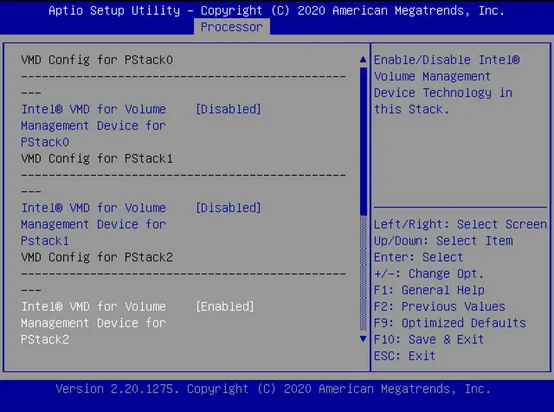Open the PStack2 VMD [Enabled] value
Viewport: 554px width, 412px height.
click(x=225, y=306)
